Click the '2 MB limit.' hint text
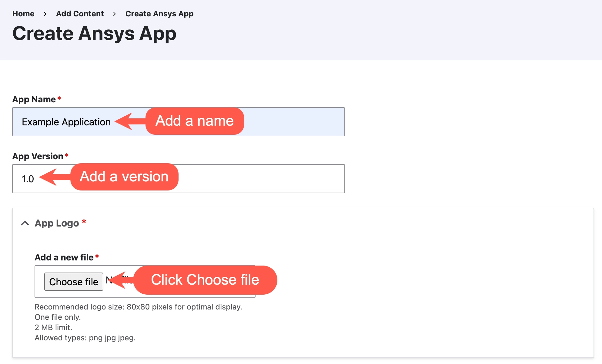602x364 pixels. point(53,327)
